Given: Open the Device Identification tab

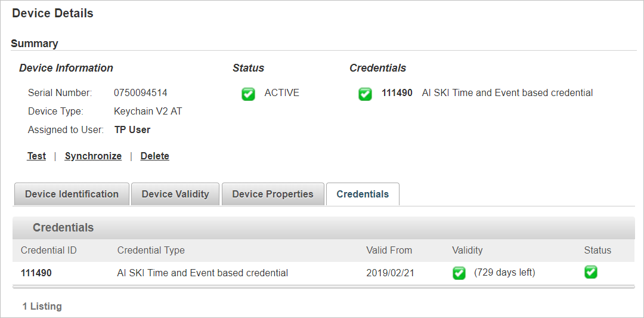Looking at the screenshot, I should (72, 194).
